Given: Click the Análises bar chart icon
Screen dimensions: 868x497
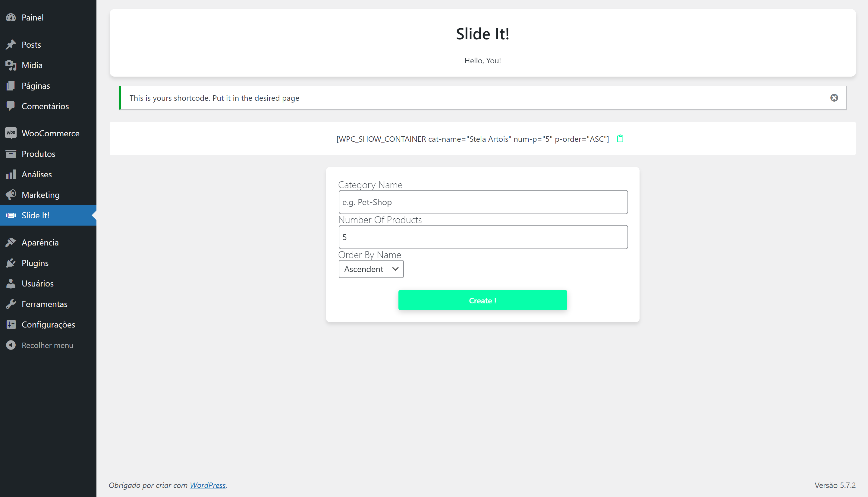Looking at the screenshot, I should click(x=11, y=174).
